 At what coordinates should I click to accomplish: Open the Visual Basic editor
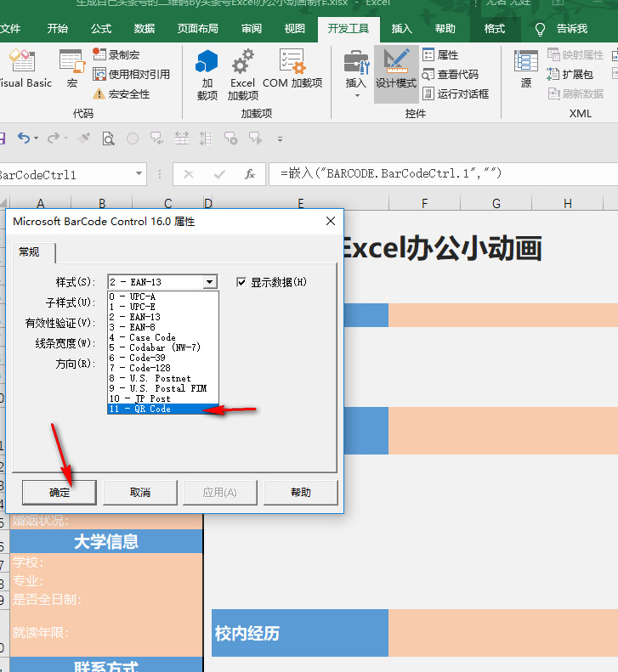(x=25, y=69)
